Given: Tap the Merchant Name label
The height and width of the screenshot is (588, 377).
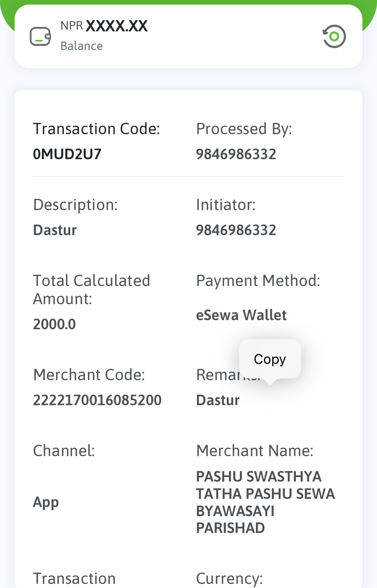Looking at the screenshot, I should (255, 451).
